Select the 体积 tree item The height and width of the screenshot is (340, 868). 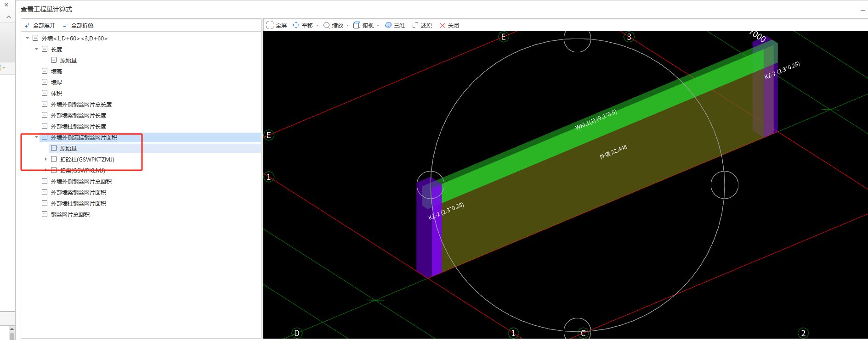pyautogui.click(x=57, y=93)
